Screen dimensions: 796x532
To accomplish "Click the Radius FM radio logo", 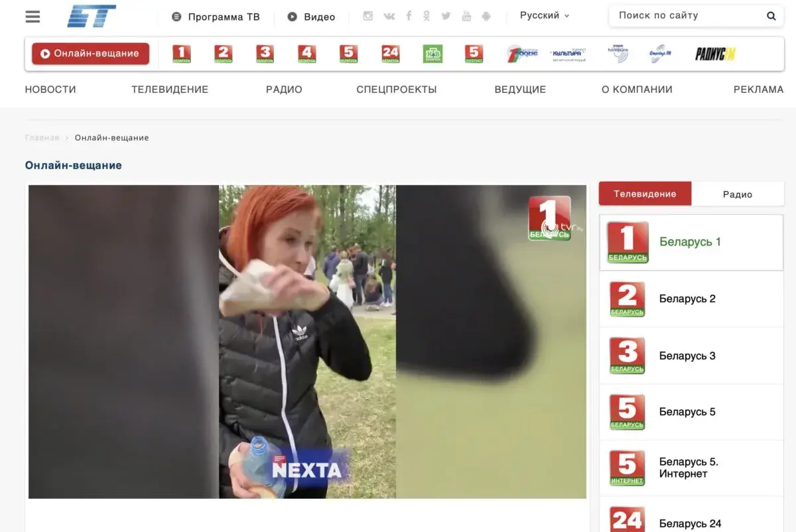I will click(715, 54).
